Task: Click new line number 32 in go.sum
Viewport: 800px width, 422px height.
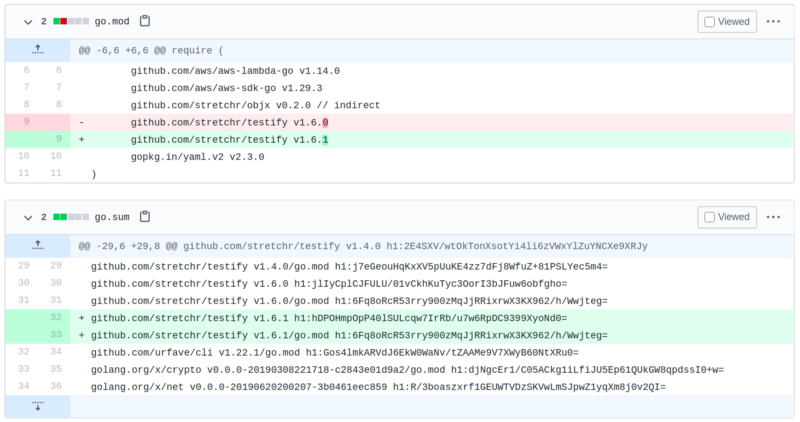Action: [56, 317]
